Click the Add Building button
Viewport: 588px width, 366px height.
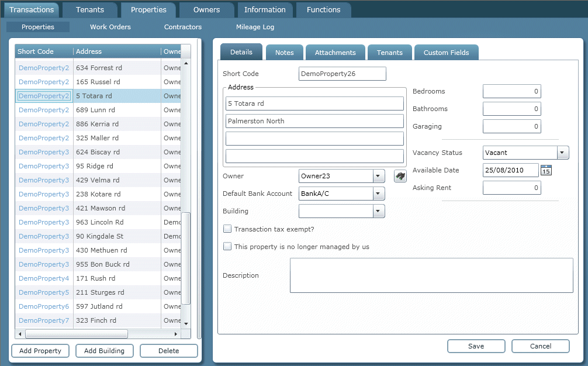[x=104, y=351]
